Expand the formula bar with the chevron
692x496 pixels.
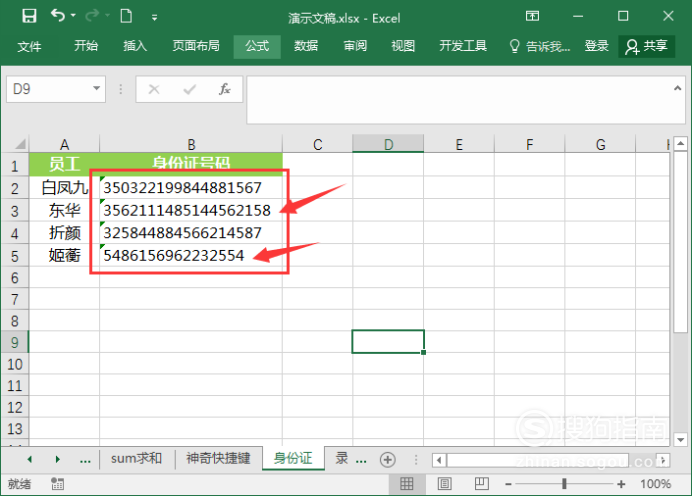(x=677, y=89)
